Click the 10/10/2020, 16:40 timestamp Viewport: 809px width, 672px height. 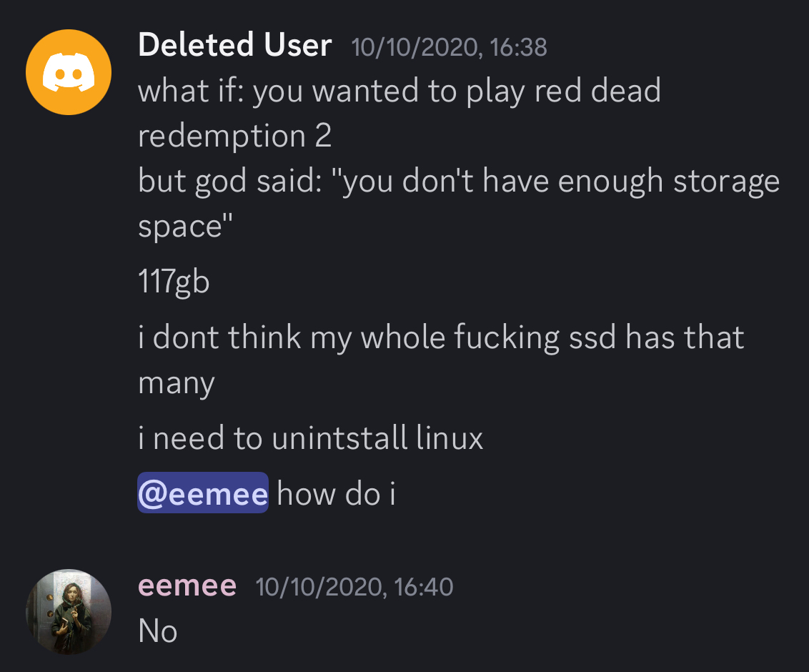pos(354,588)
